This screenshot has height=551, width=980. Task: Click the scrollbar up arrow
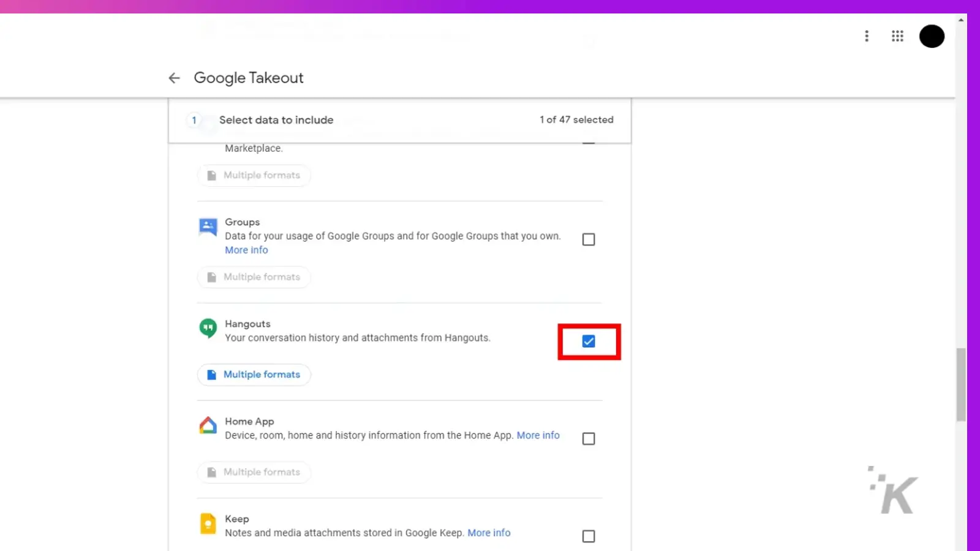pos(961,20)
